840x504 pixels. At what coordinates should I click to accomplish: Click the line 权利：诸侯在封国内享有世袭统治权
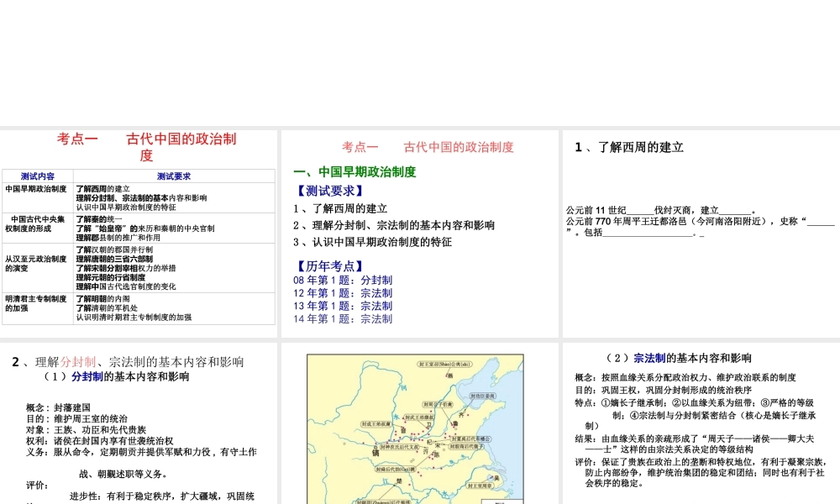pos(100,441)
